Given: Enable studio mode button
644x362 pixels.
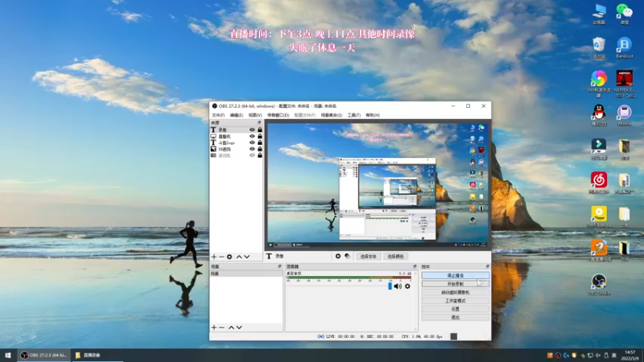Looking at the screenshot, I should click(455, 300).
